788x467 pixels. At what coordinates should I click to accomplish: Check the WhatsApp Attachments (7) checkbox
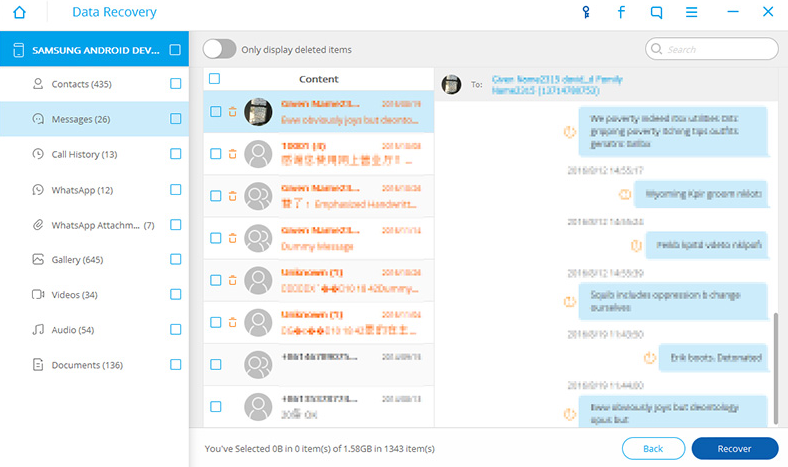(175, 225)
